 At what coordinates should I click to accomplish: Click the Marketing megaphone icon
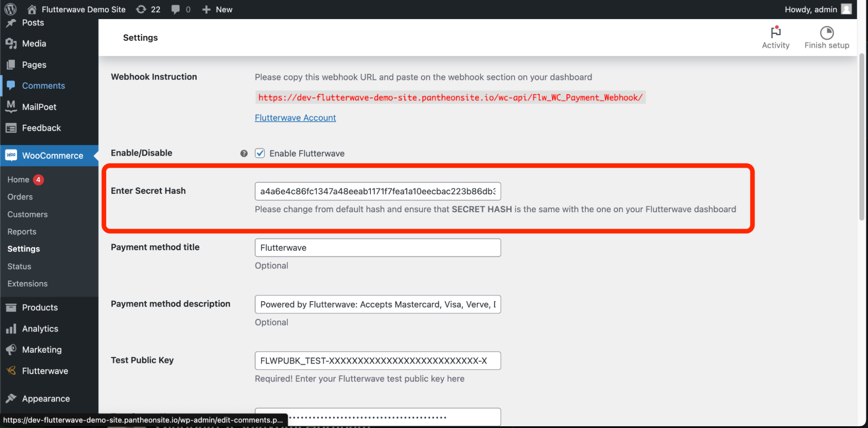pyautogui.click(x=11, y=350)
